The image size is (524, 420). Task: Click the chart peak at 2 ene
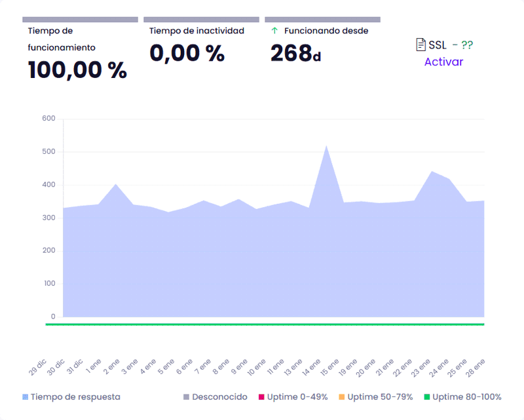(x=115, y=185)
